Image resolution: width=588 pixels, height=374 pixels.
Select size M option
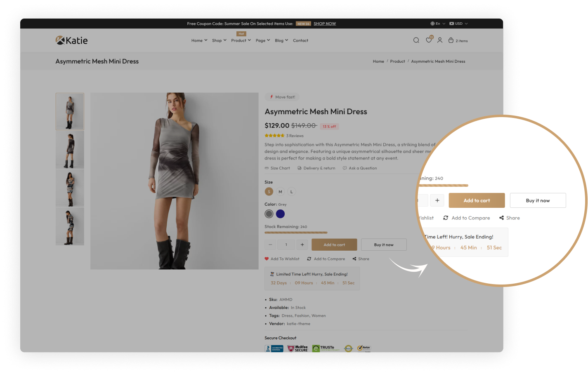[280, 192]
